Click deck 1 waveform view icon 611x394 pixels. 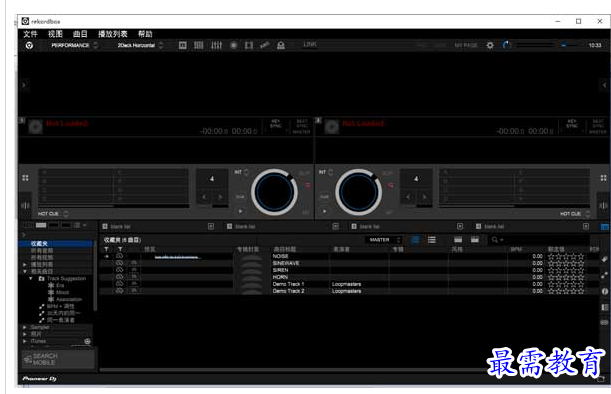pos(25,205)
